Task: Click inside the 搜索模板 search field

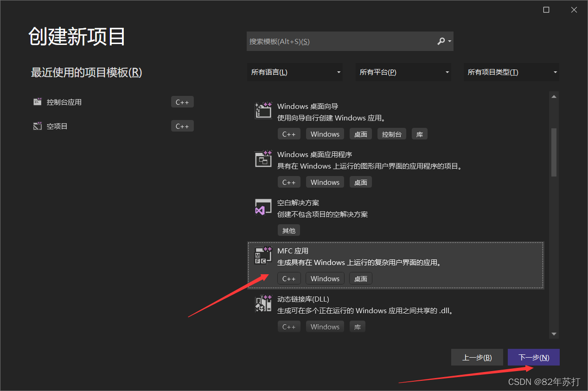Action: click(343, 41)
